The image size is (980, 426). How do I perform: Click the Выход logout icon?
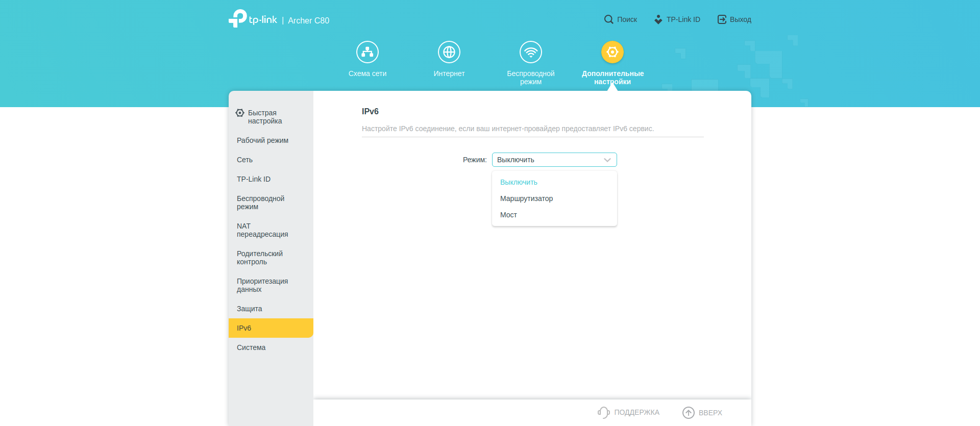[x=722, y=19]
